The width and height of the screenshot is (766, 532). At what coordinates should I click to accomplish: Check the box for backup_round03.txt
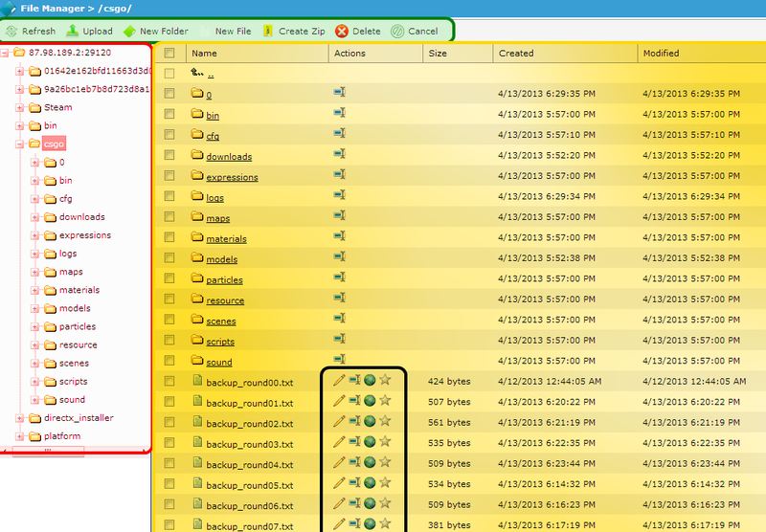[x=169, y=442]
